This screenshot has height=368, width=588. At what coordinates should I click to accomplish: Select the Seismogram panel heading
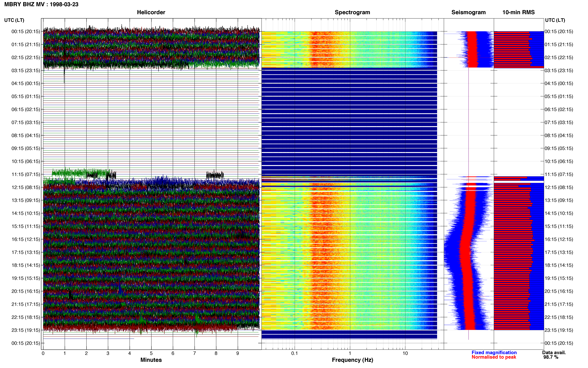click(468, 12)
